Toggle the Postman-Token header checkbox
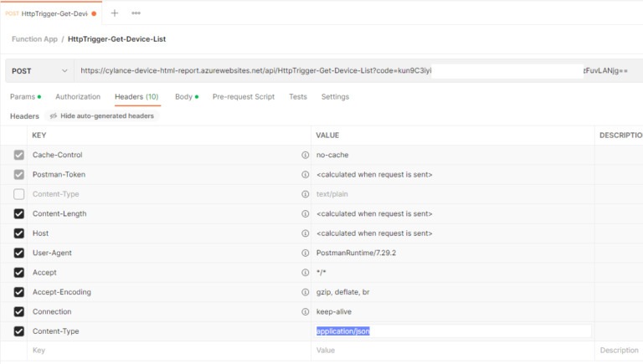This screenshot has width=643, height=364. pyautogui.click(x=19, y=175)
